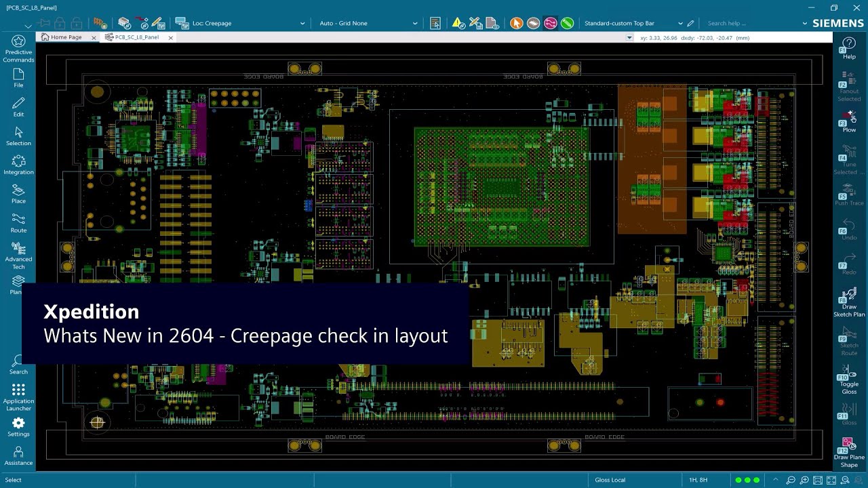
Task: Open the Application Launcher
Action: pyautogui.click(x=18, y=397)
